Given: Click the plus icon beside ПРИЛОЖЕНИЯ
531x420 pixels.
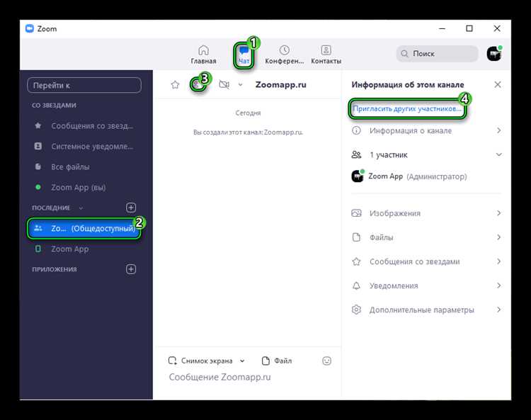Looking at the screenshot, I should click(131, 269).
